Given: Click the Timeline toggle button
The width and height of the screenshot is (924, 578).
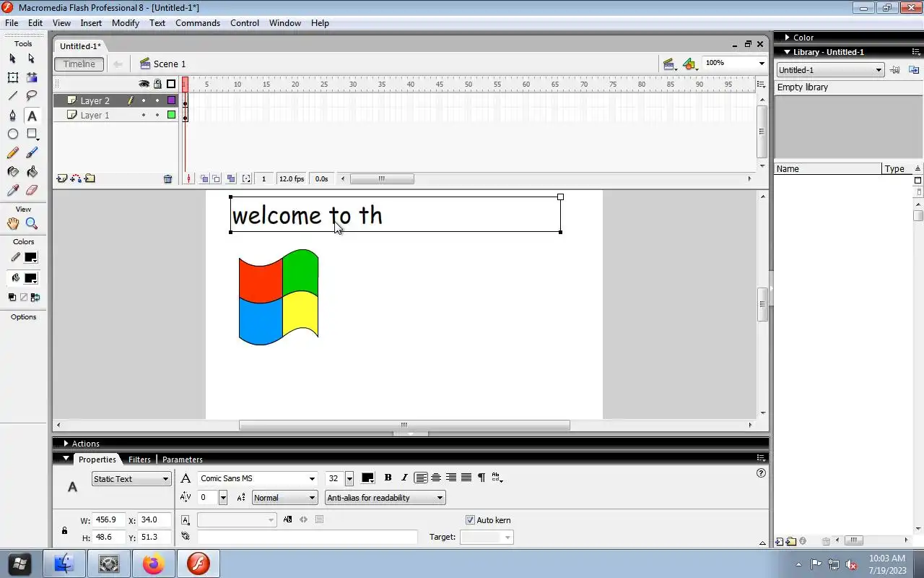Looking at the screenshot, I should pyautogui.click(x=79, y=64).
